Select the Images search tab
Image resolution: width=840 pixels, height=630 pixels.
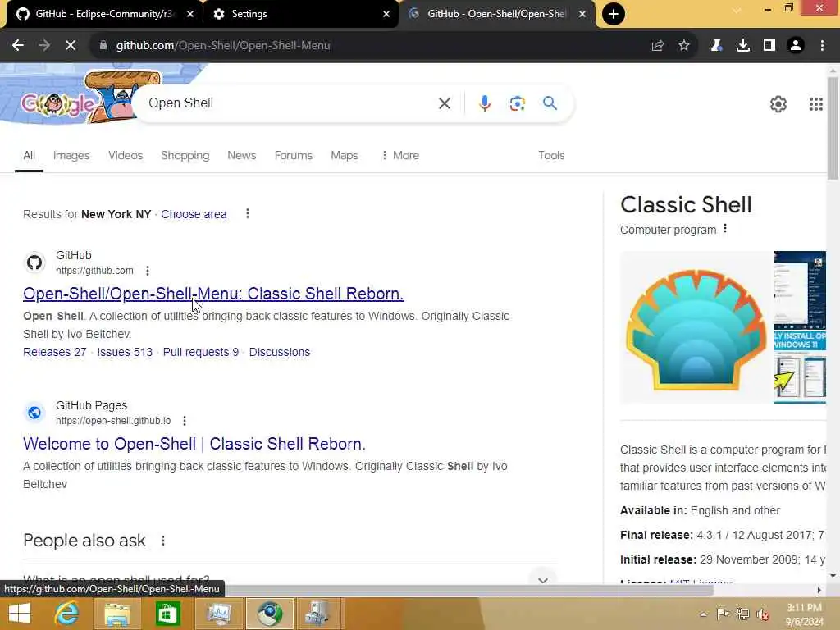pos(71,155)
